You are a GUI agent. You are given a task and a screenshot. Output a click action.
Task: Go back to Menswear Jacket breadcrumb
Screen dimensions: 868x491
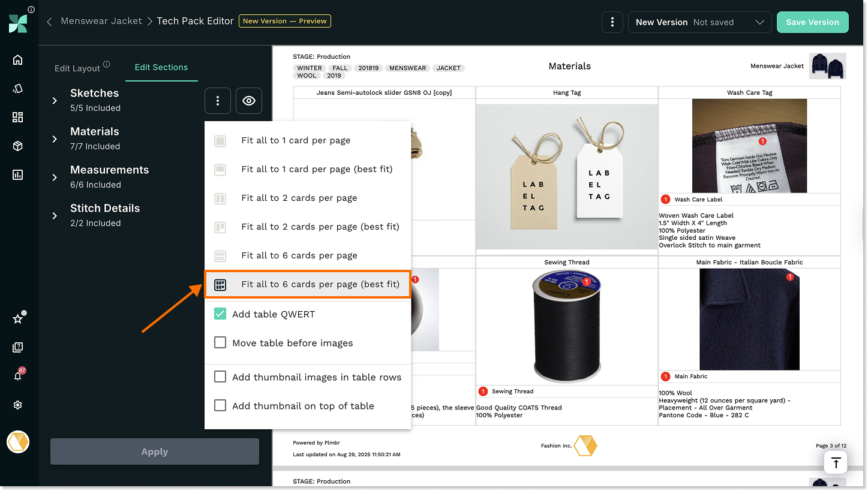pos(101,21)
